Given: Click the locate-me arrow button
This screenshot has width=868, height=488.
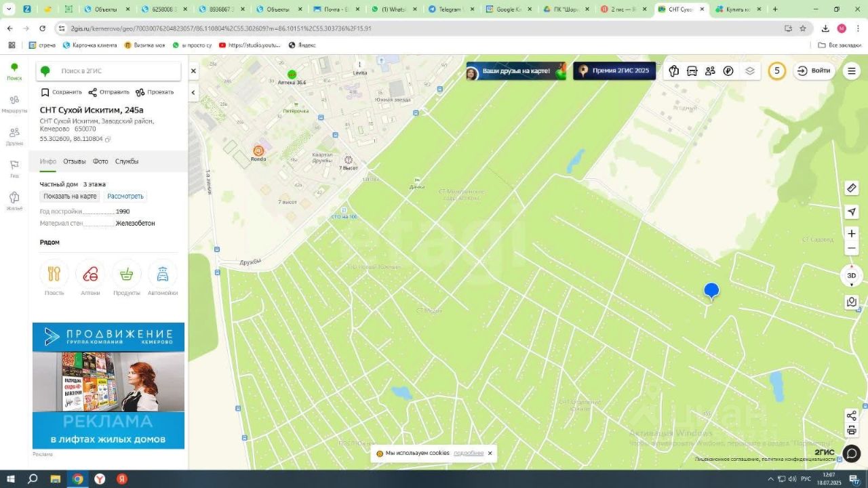Looking at the screenshot, I should coord(852,212).
